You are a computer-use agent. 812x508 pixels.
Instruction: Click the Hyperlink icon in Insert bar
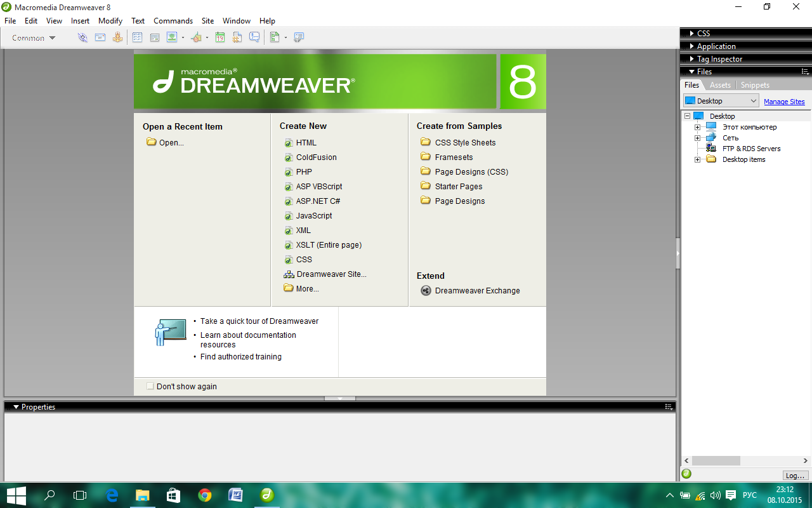(82, 37)
